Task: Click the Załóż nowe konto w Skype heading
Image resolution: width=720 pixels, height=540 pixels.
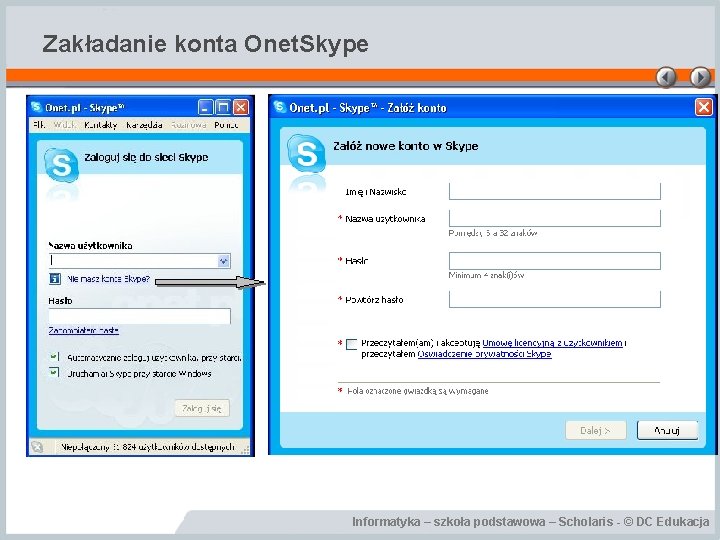Action: pyautogui.click(x=405, y=146)
